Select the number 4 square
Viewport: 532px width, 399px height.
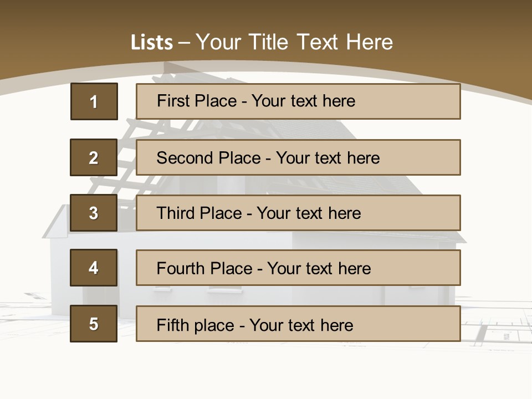(94, 268)
